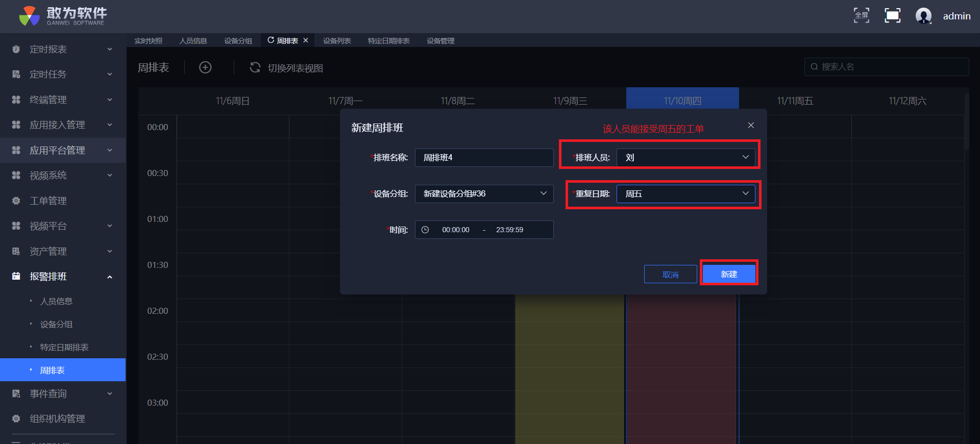Click the start time 00:00:00 field

click(456, 230)
